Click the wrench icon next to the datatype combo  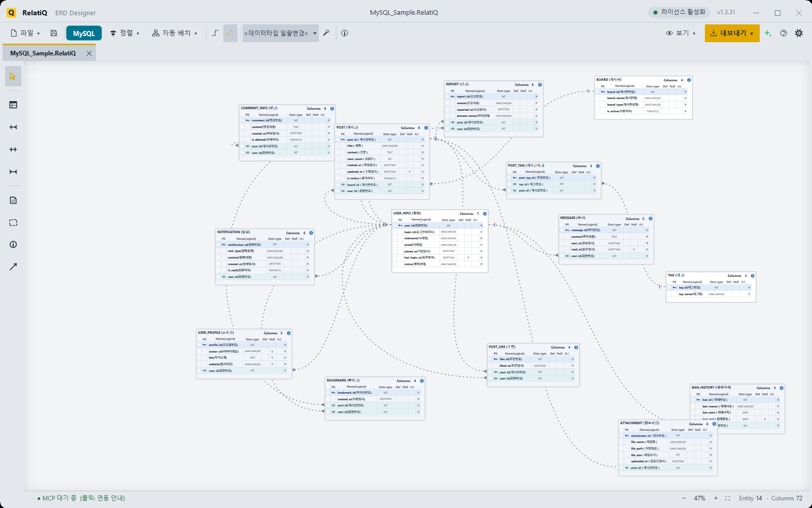tap(326, 33)
